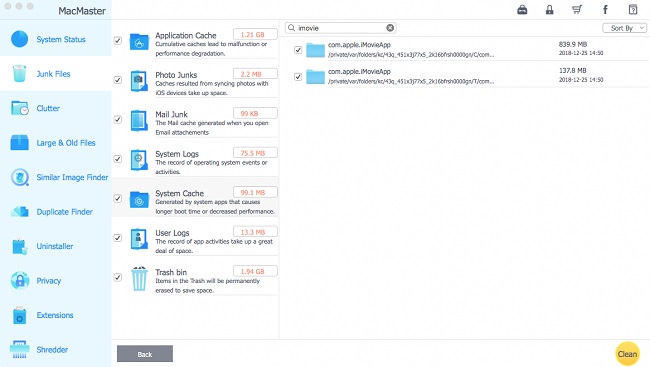Click the Uninstaller icon
The image size is (650, 367).
[19, 246]
